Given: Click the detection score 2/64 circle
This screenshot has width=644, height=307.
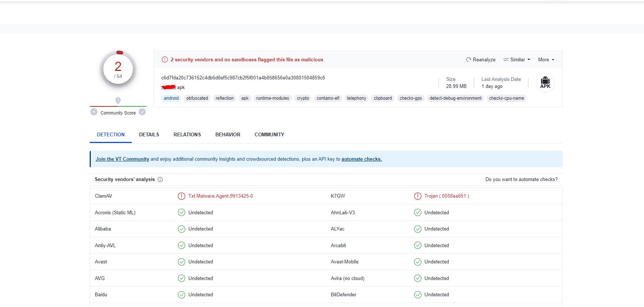Looking at the screenshot, I should [118, 69].
